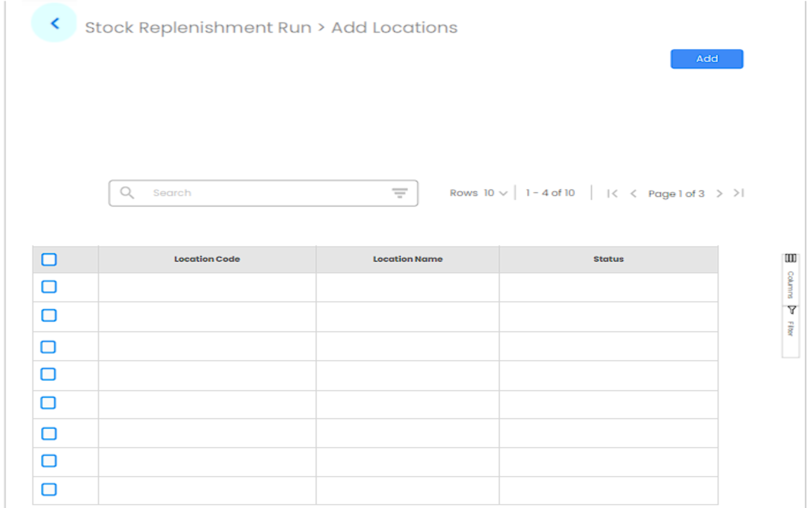Select the fourth row checkbox
The image size is (812, 508).
(x=48, y=374)
